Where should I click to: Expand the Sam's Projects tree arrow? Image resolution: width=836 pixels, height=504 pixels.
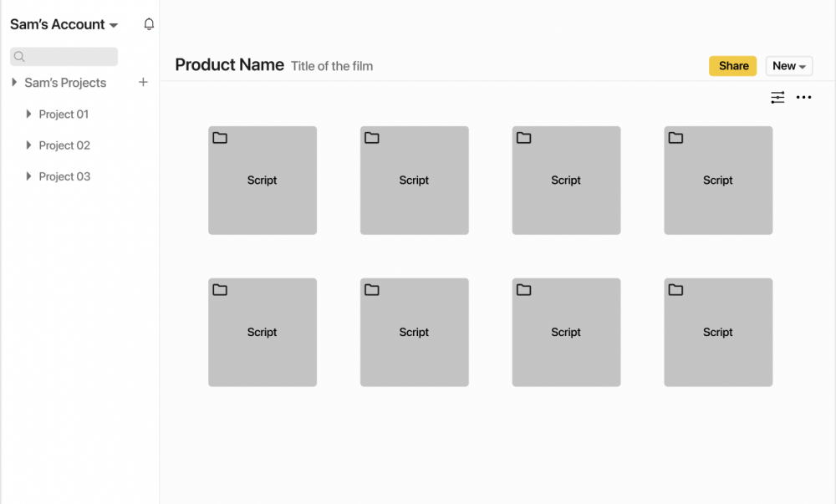(14, 82)
